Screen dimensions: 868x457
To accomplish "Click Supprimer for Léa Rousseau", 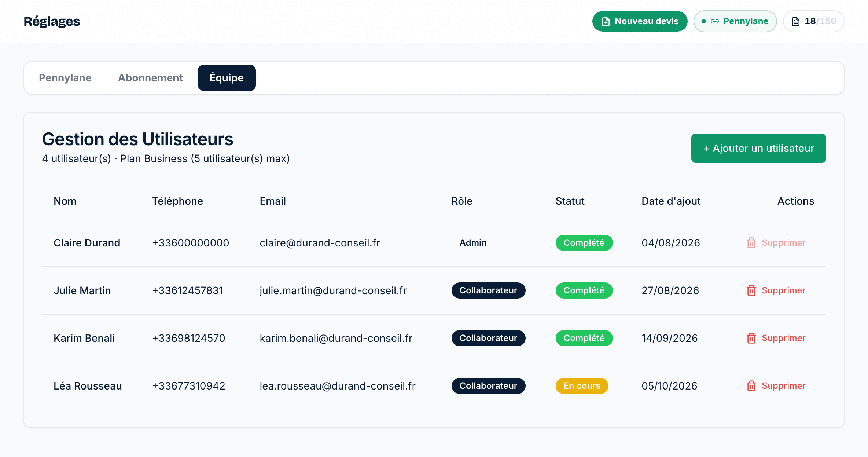I will pos(776,386).
